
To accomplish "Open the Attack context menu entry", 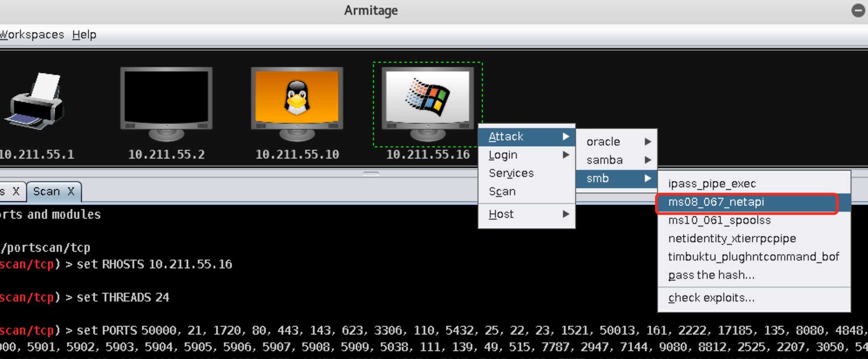I will pyautogui.click(x=527, y=136).
